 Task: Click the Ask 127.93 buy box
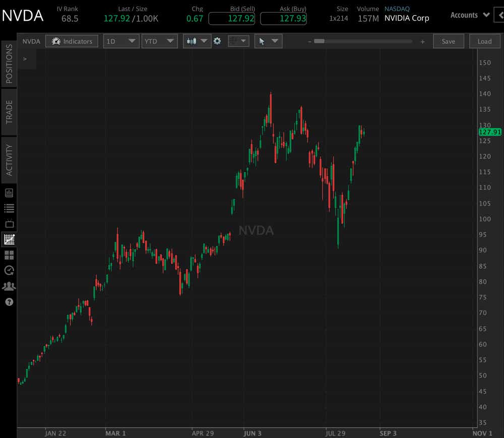283,18
